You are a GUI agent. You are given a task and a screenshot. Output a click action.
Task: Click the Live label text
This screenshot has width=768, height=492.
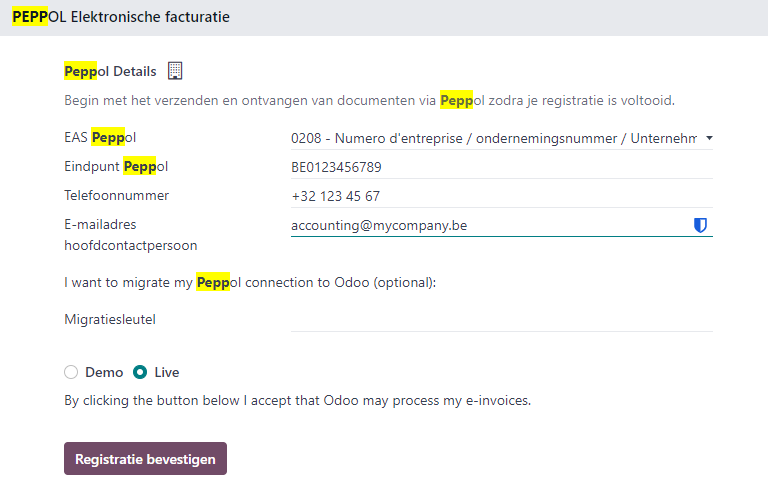pos(167,372)
